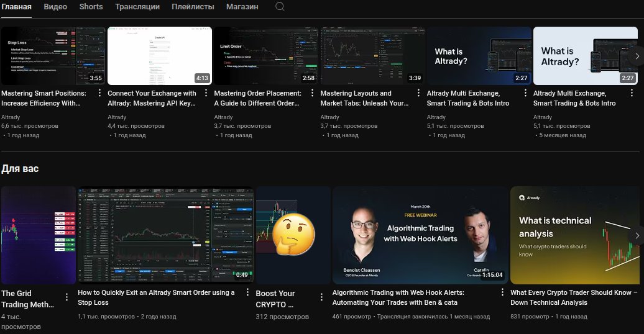Open menu for The Grid Trading Method short

tap(67, 297)
